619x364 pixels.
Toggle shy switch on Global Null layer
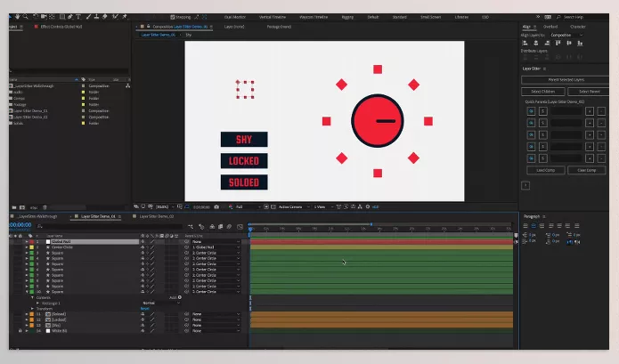(x=143, y=241)
